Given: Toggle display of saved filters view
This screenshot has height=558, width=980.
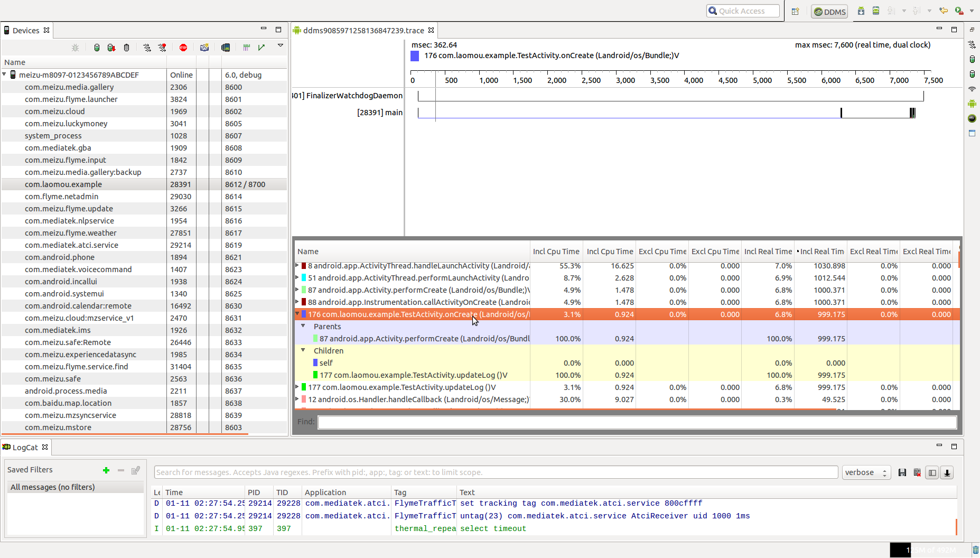Looking at the screenshot, I should 932,472.
